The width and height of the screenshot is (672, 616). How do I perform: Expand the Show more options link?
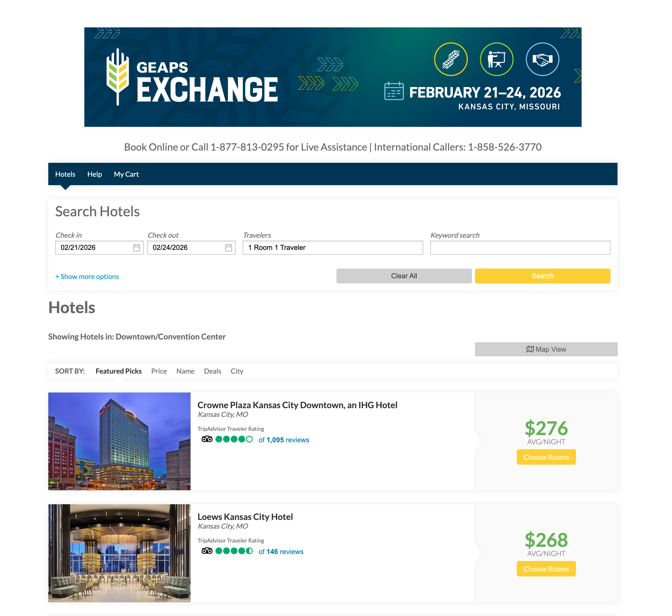point(87,277)
